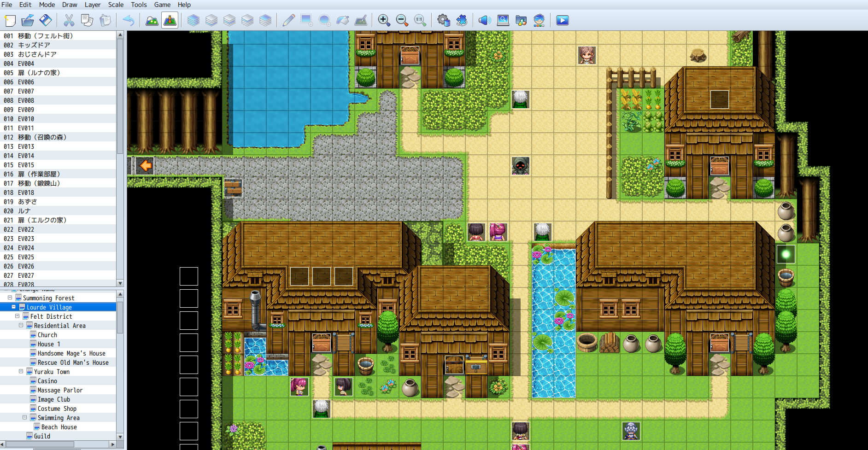Select the Massage Parlor map
Viewport: 868px width, 450px height.
[x=60, y=390]
